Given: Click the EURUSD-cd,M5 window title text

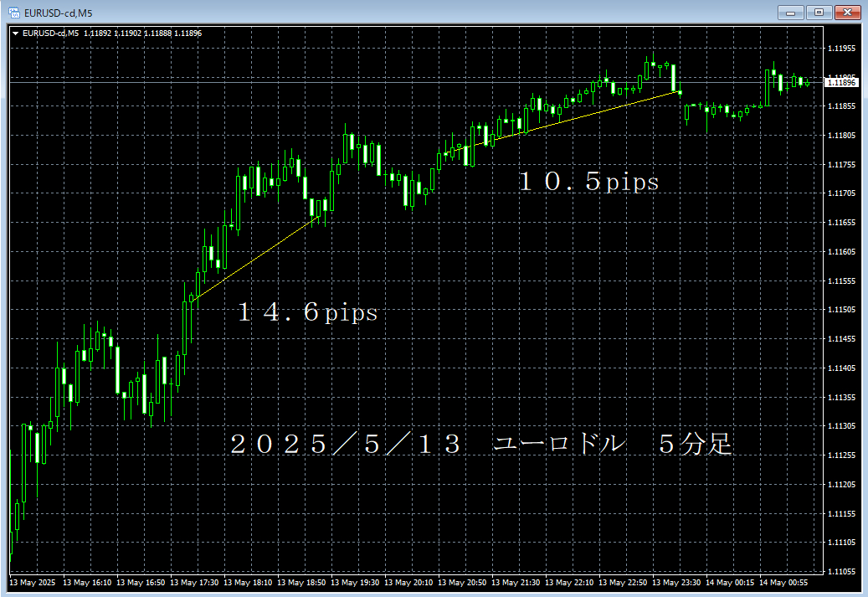Looking at the screenshot, I should click(57, 13).
